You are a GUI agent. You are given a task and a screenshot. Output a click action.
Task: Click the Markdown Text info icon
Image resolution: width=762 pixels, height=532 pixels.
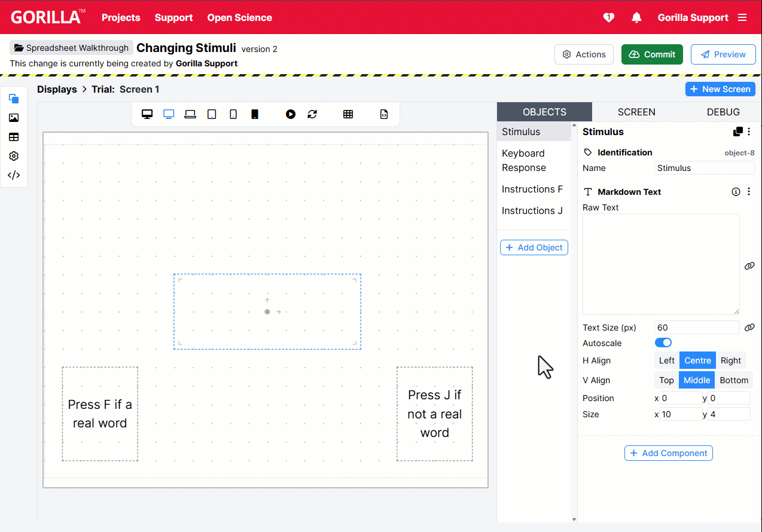pyautogui.click(x=736, y=191)
